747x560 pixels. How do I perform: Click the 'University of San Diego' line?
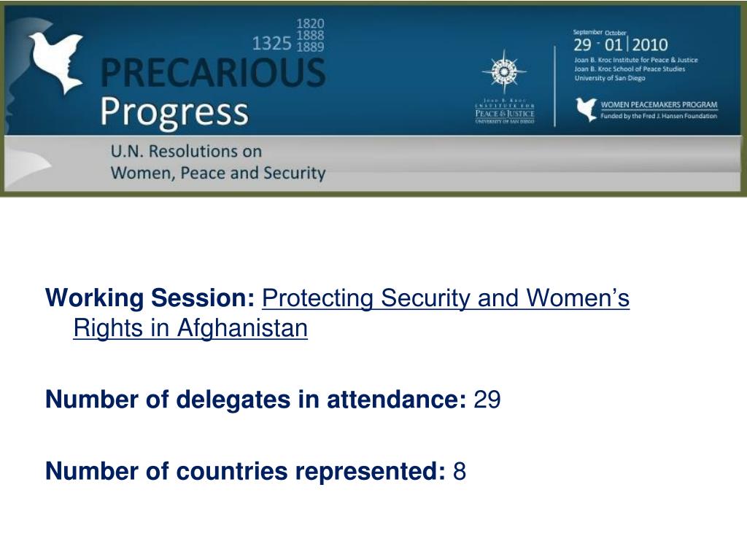[x=610, y=78]
